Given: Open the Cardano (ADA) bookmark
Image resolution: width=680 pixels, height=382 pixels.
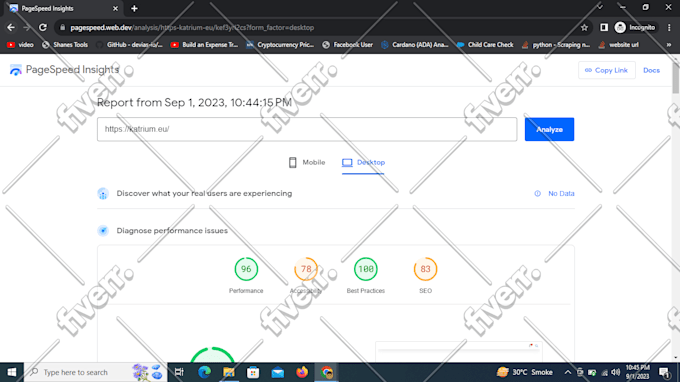Looking at the screenshot, I should point(415,45).
